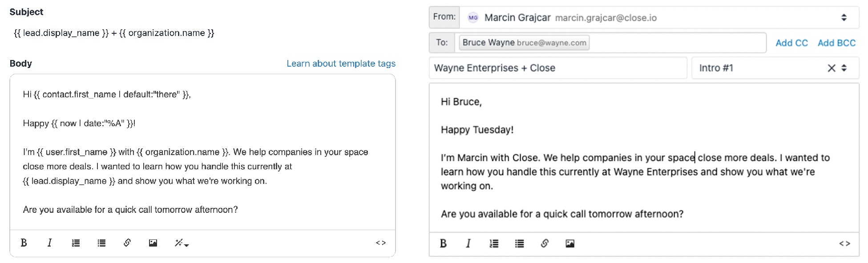
Task: Add a BCC recipient to the email
Action: pyautogui.click(x=836, y=43)
